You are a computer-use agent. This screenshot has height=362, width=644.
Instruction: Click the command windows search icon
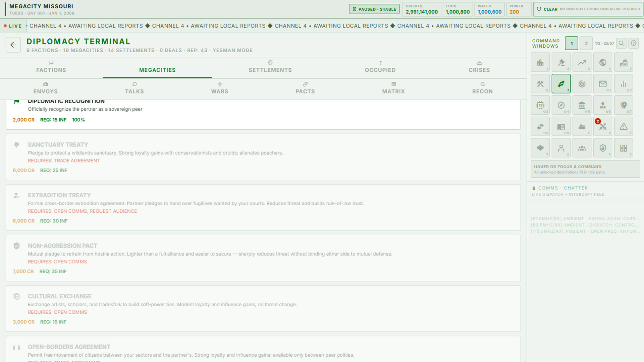621,43
